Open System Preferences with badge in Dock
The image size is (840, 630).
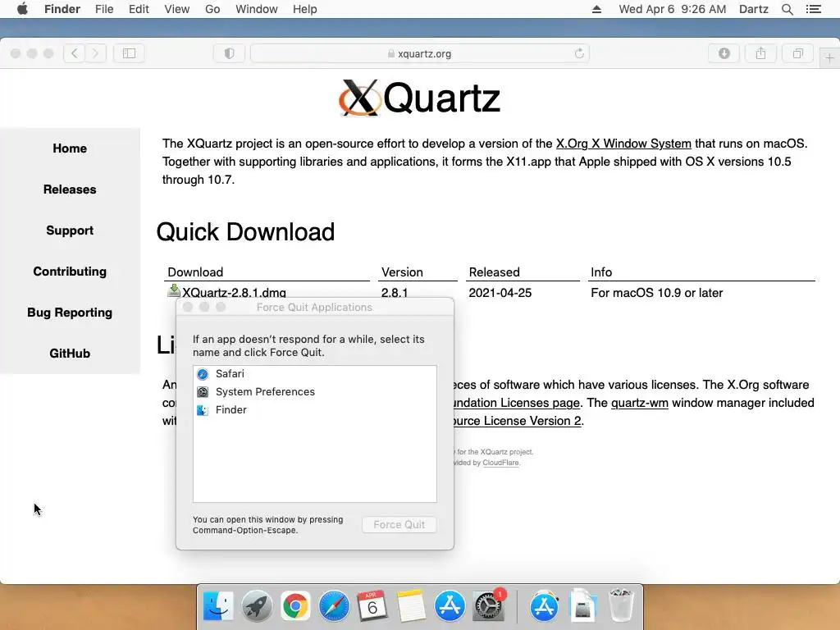tap(488, 606)
